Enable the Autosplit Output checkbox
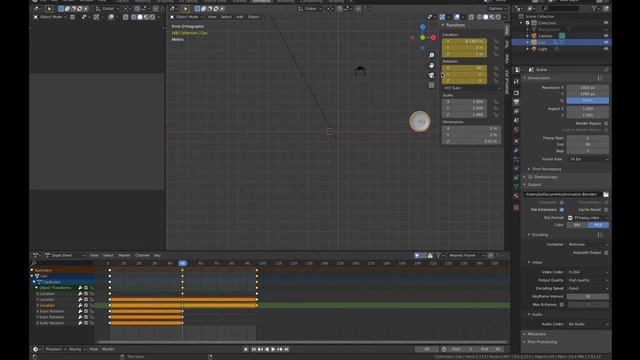 point(606,253)
